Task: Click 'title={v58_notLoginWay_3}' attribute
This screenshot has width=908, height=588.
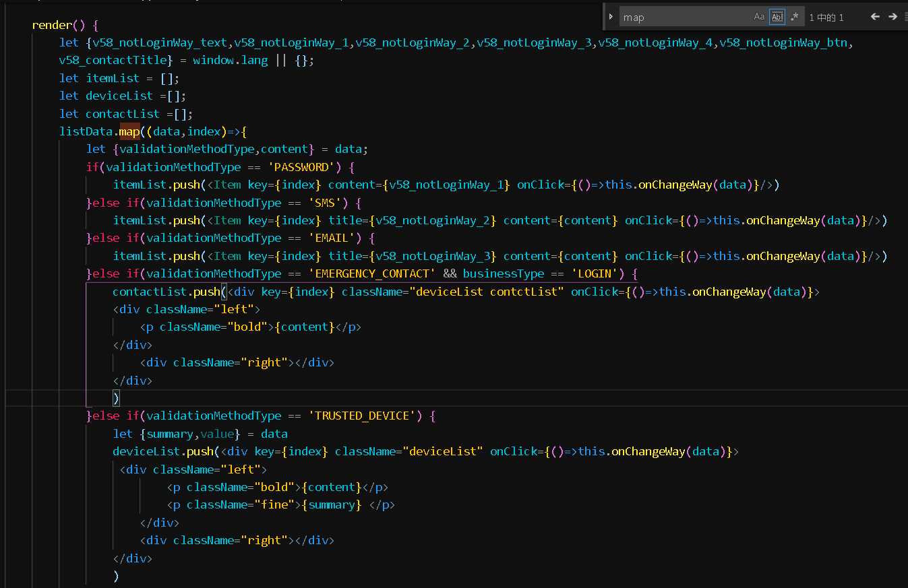Action: [x=413, y=256]
